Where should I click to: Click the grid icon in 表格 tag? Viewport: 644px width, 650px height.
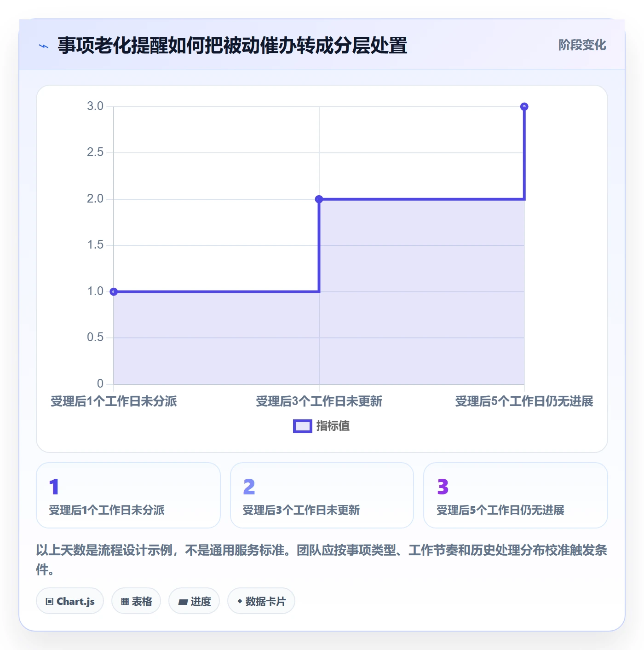pyautogui.click(x=125, y=601)
